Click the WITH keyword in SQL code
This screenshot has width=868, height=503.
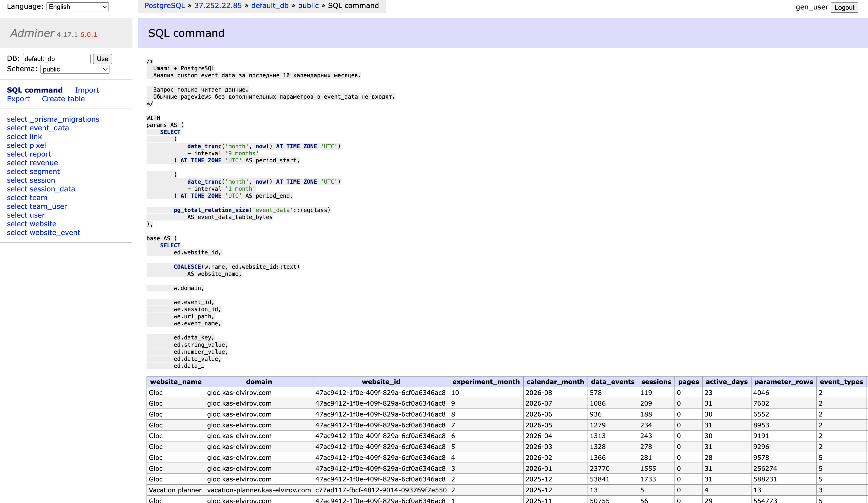click(153, 118)
